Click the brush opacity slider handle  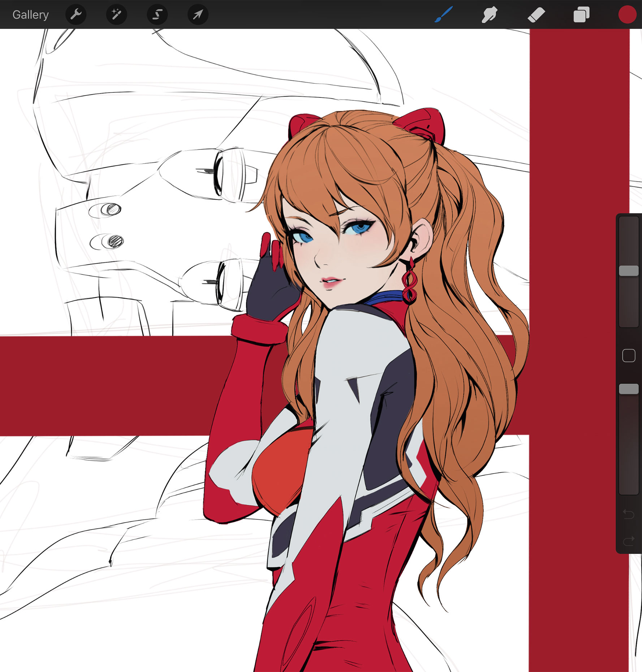(629, 389)
